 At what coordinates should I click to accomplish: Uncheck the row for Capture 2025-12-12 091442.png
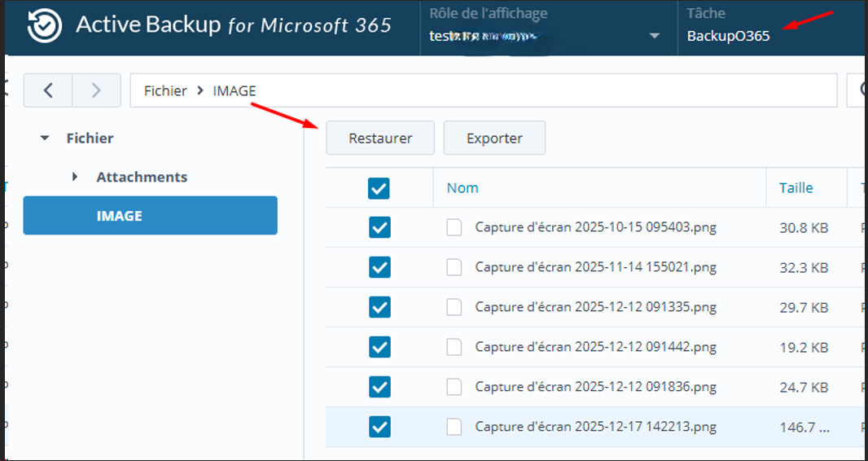pos(379,347)
